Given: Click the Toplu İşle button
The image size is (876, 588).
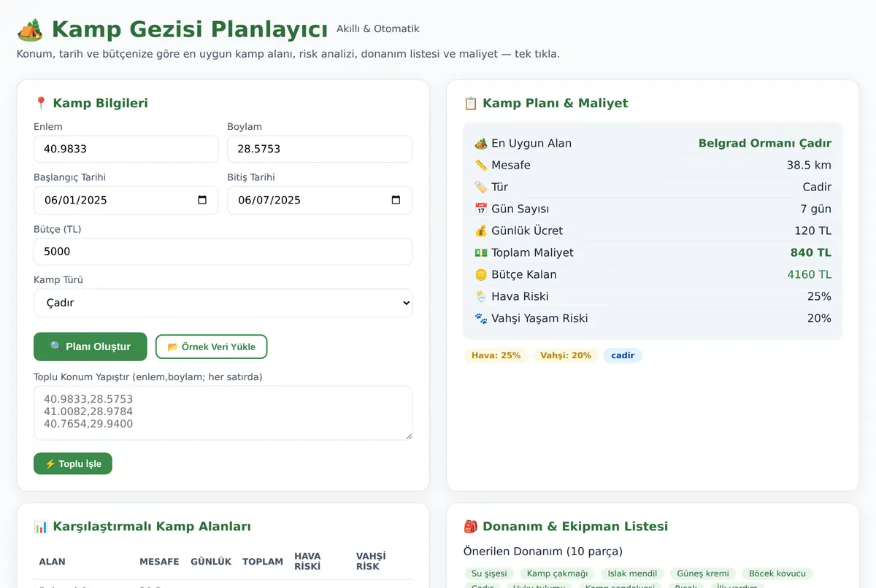Looking at the screenshot, I should 73,463.
